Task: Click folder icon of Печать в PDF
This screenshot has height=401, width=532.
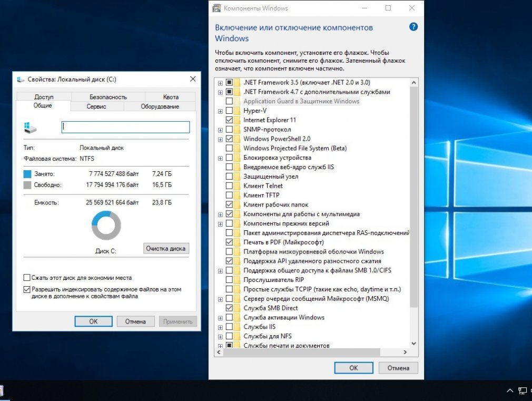Action: (x=237, y=242)
